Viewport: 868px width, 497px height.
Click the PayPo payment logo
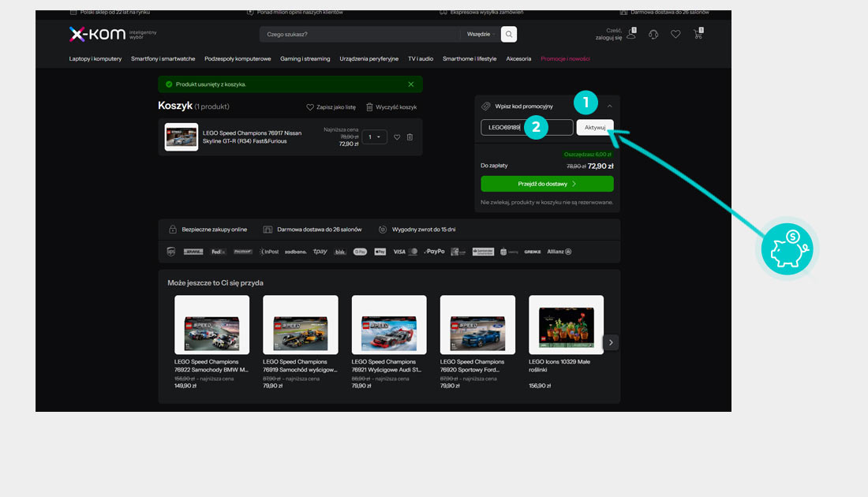(x=435, y=252)
